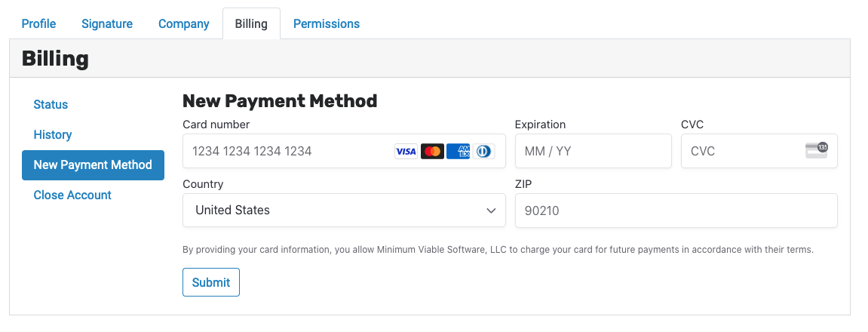Go to the Company tab

(x=184, y=24)
